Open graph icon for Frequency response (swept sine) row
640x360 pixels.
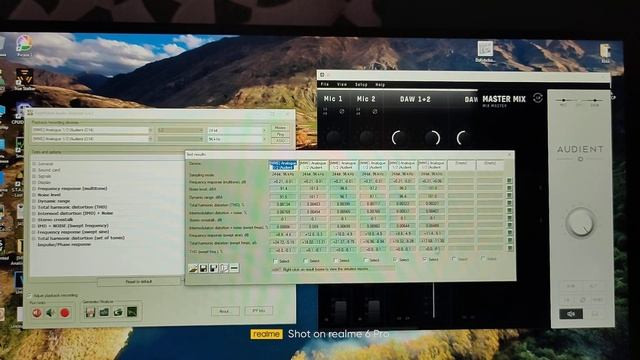[509, 233]
